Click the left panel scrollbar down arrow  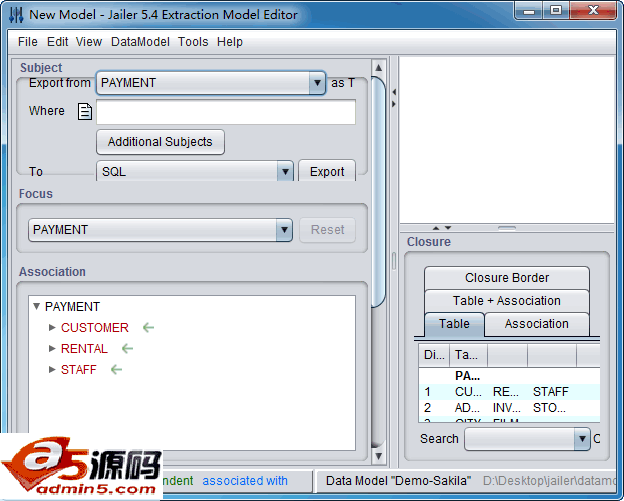(378, 456)
